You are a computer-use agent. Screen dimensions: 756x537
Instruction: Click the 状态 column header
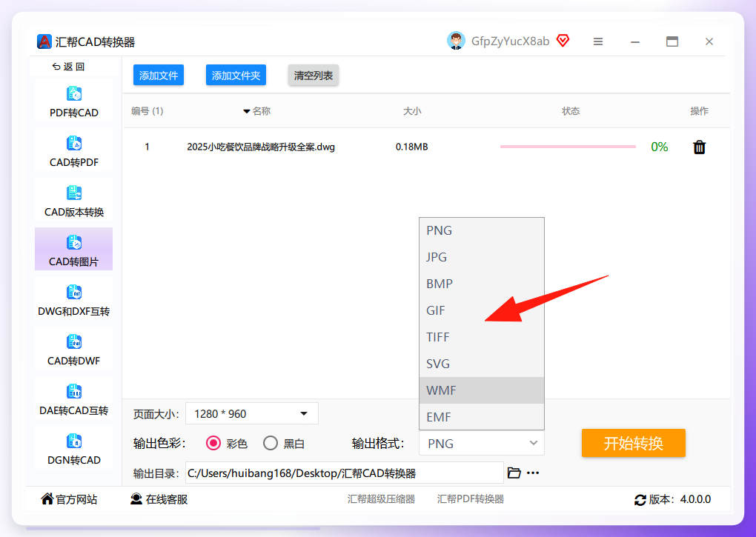click(571, 111)
